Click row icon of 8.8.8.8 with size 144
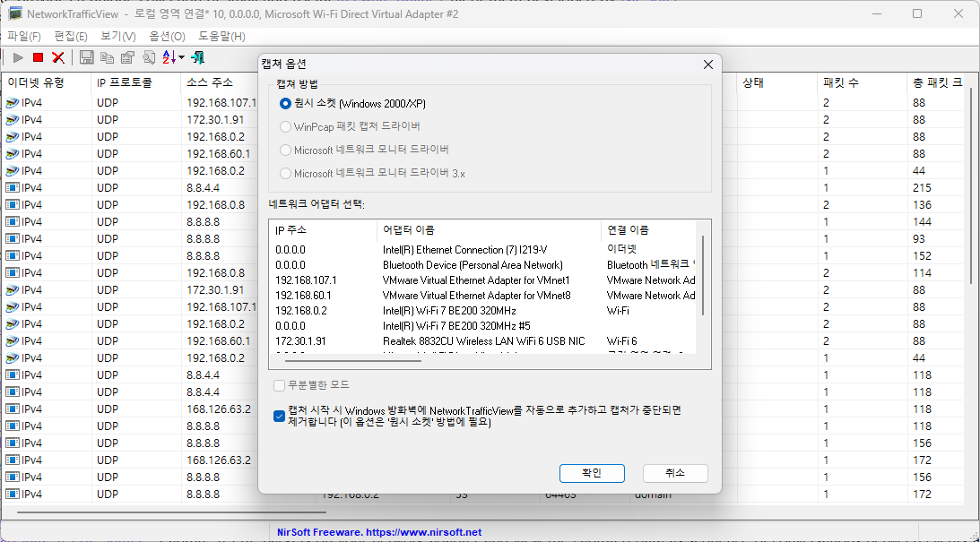 point(13,221)
